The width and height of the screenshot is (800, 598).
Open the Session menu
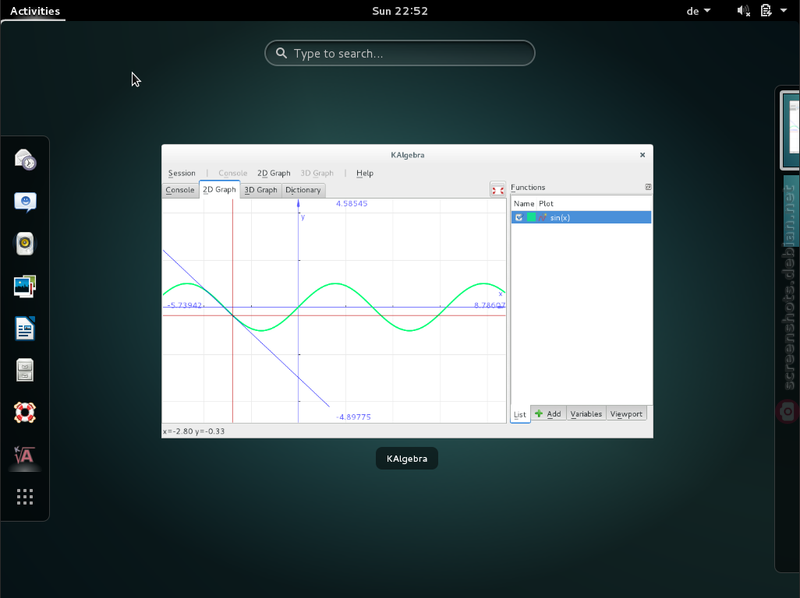coord(182,173)
